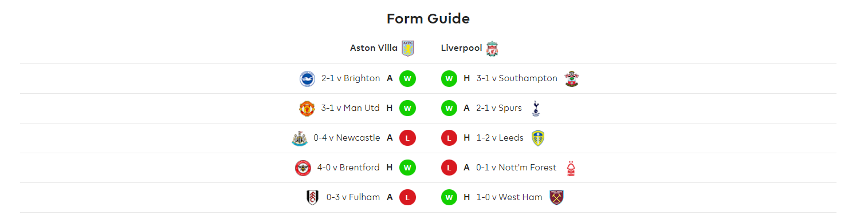The height and width of the screenshot is (223, 868).
Task: Select the Man Utd club badge
Action: click(308, 108)
